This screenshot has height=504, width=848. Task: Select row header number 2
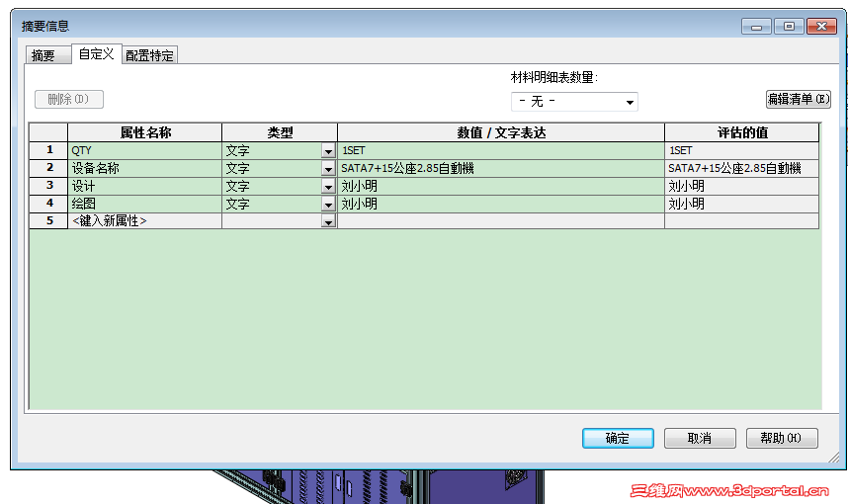click(x=48, y=169)
